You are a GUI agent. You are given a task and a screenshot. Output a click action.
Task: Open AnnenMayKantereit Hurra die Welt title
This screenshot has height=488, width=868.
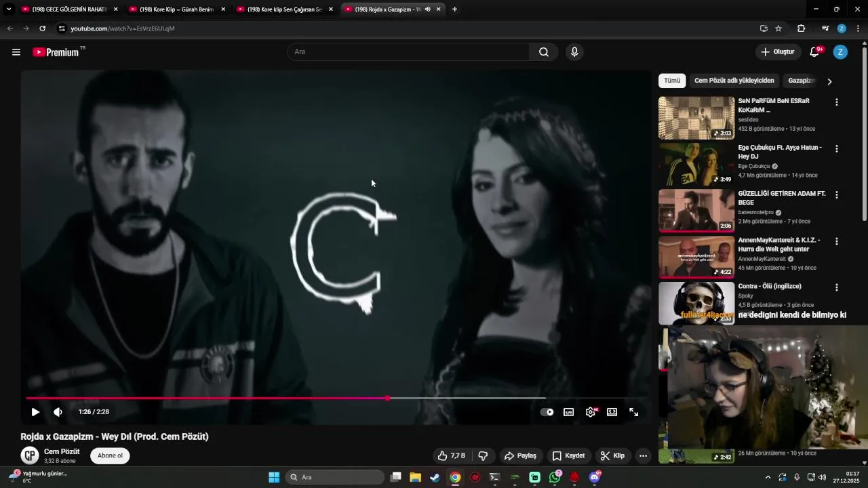(779, 244)
